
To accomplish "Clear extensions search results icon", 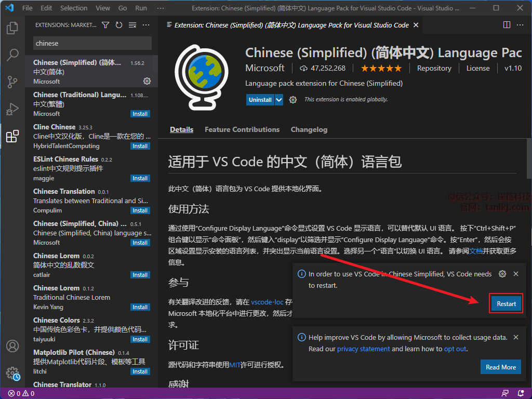I will pyautogui.click(x=132, y=25).
